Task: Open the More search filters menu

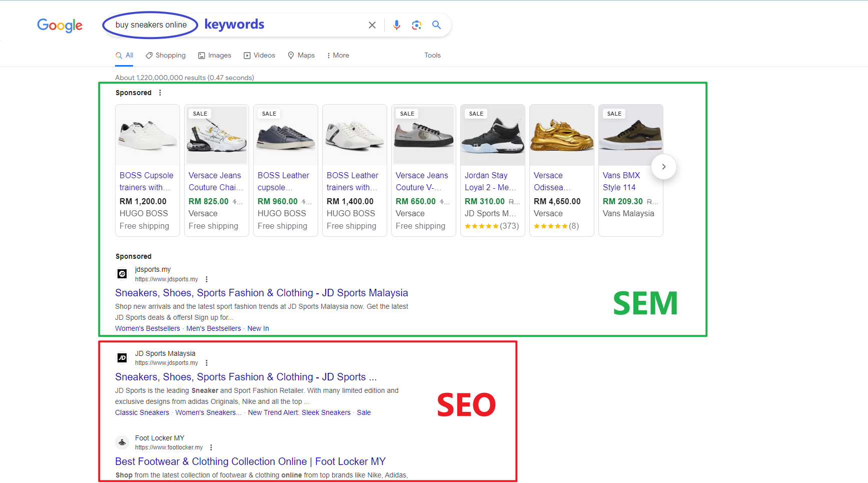Action: [x=338, y=55]
